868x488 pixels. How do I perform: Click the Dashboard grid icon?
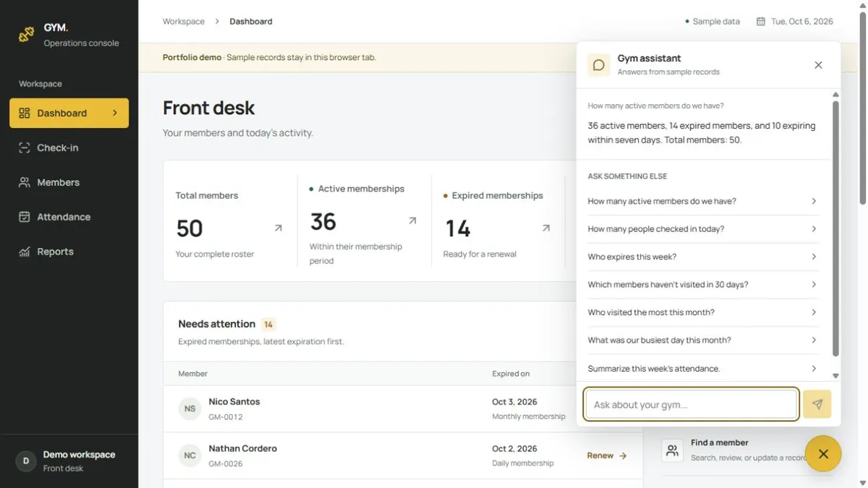point(25,113)
